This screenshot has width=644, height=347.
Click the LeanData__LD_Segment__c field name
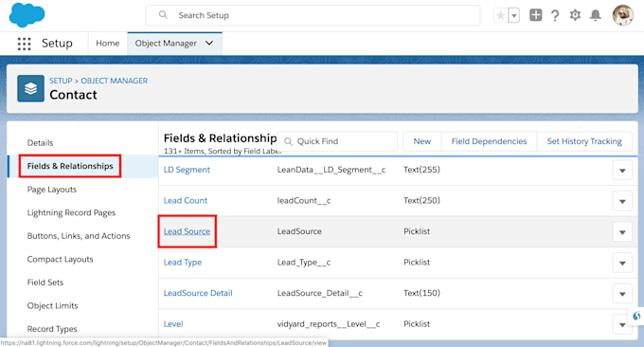pyautogui.click(x=331, y=170)
